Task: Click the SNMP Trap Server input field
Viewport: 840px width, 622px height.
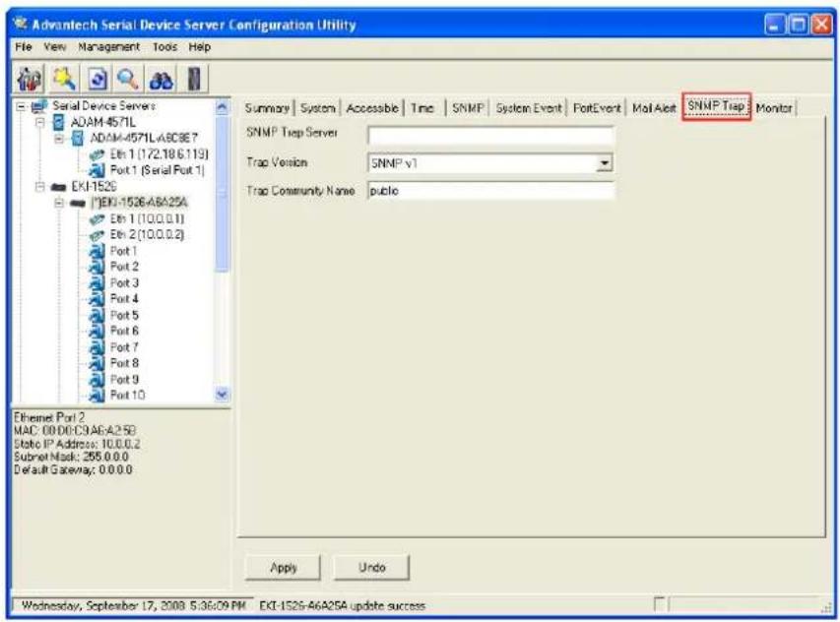Action: click(490, 136)
